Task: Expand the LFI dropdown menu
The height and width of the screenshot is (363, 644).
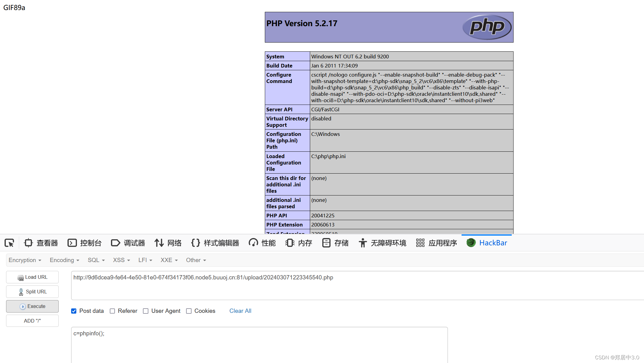Action: pos(145,260)
